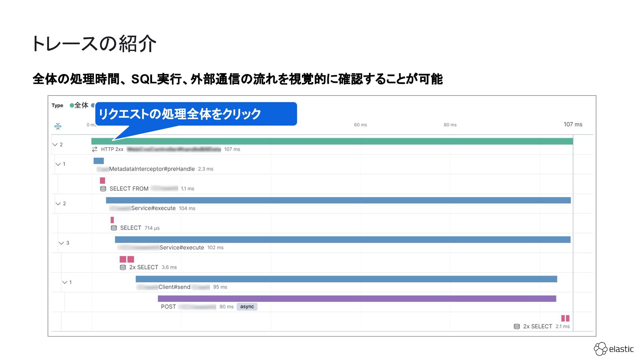The height and width of the screenshot is (362, 644).
Task: Click the collapse-all waterfall icon
Action: pos(58,126)
